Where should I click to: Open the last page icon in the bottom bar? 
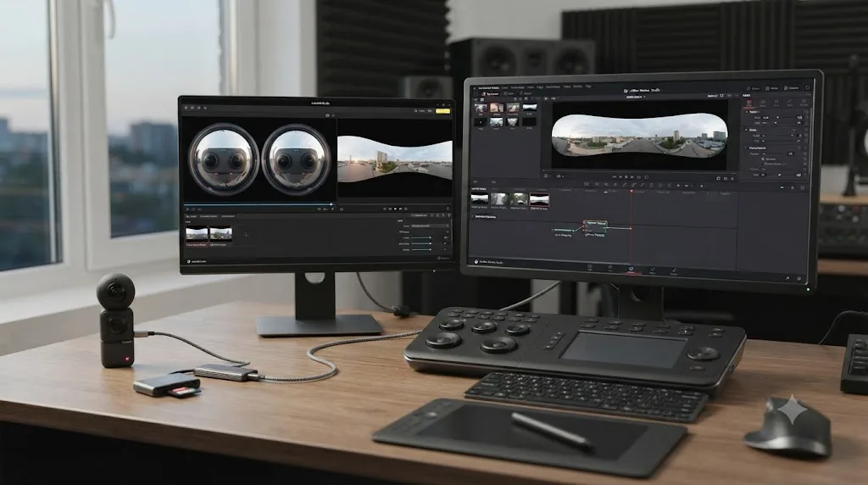point(674,270)
